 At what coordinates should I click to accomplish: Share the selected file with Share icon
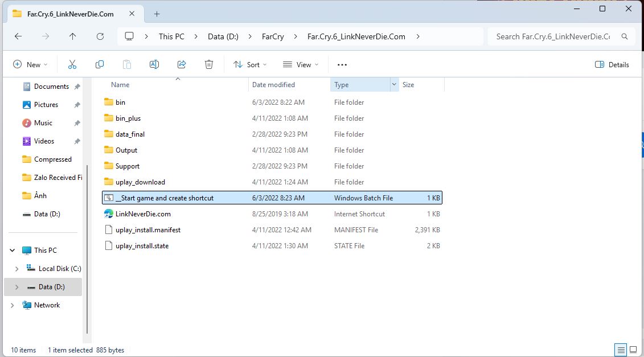pyautogui.click(x=181, y=64)
